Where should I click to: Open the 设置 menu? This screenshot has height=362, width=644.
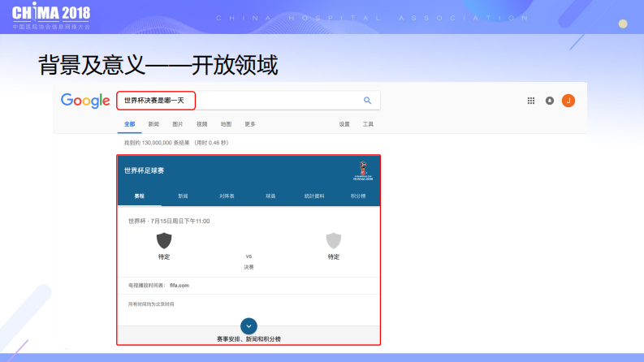point(344,124)
